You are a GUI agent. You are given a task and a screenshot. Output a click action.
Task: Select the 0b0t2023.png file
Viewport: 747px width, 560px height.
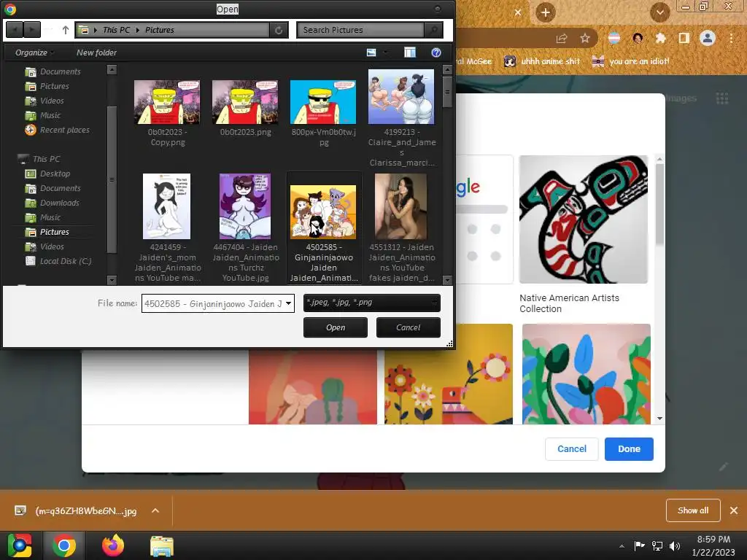(x=245, y=109)
